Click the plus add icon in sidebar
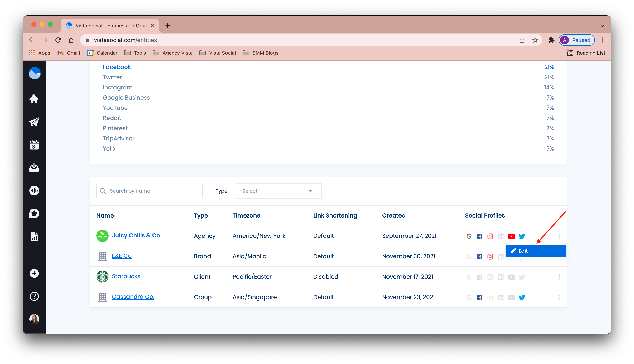The width and height of the screenshot is (634, 364). 34,273
